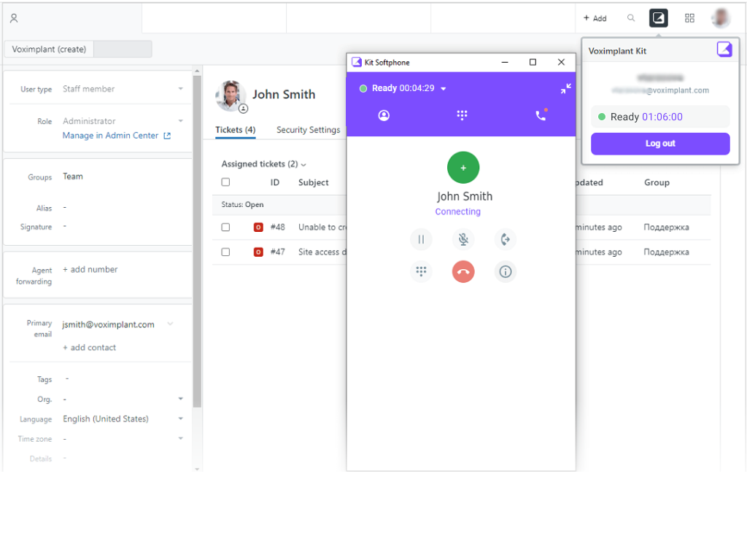This screenshot has height=560, width=747.
Task: Open the Manage in Admin Center link
Action: 111,136
